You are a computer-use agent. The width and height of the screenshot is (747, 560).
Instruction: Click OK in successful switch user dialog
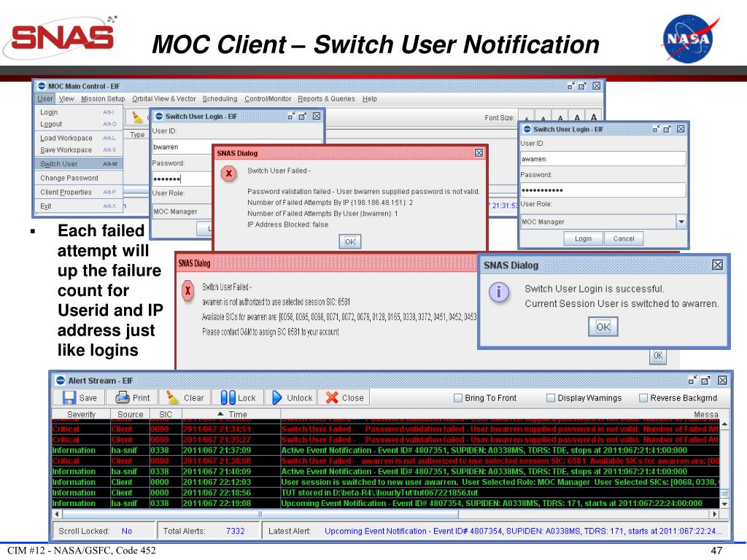[603, 327]
